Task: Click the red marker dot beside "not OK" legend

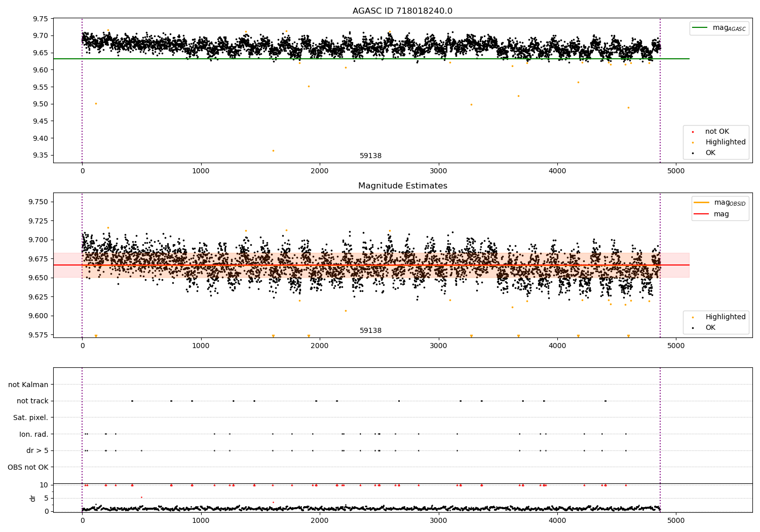Action: click(693, 132)
